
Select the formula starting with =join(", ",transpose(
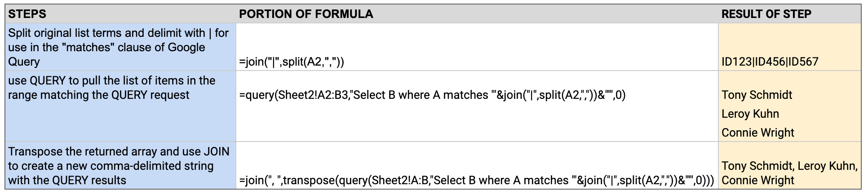(x=476, y=181)
